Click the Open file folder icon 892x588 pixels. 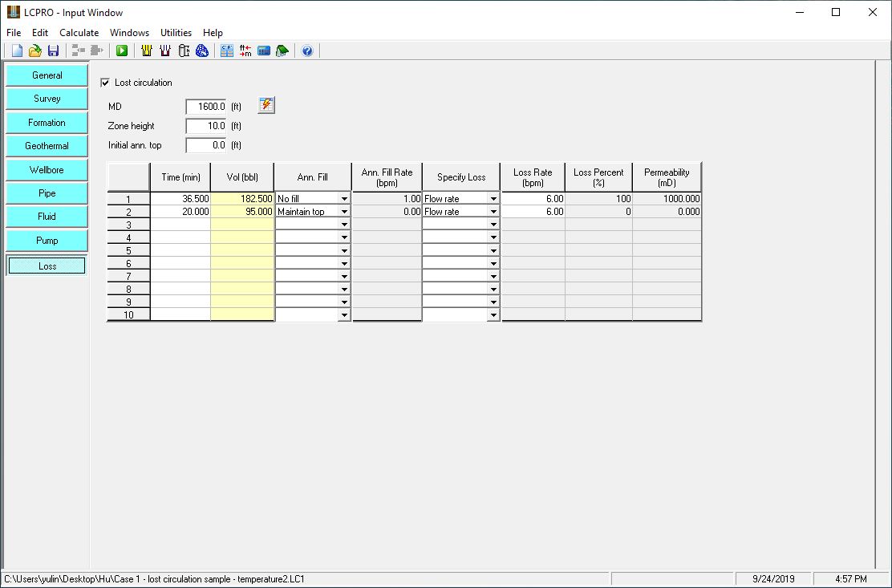tap(34, 51)
